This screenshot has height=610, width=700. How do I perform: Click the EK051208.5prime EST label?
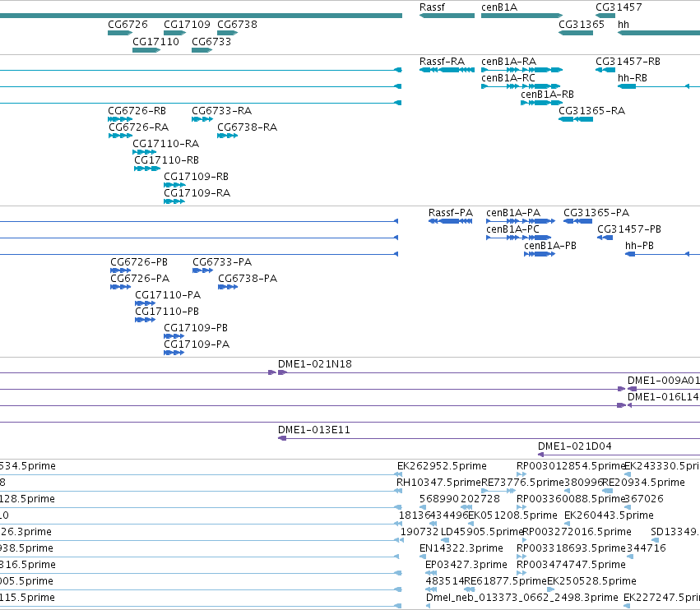click(512, 515)
